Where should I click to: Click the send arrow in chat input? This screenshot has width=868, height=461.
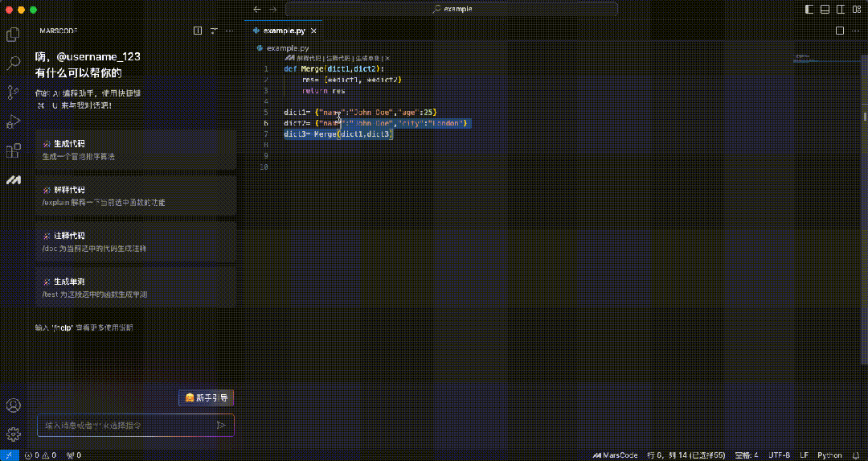pos(221,425)
